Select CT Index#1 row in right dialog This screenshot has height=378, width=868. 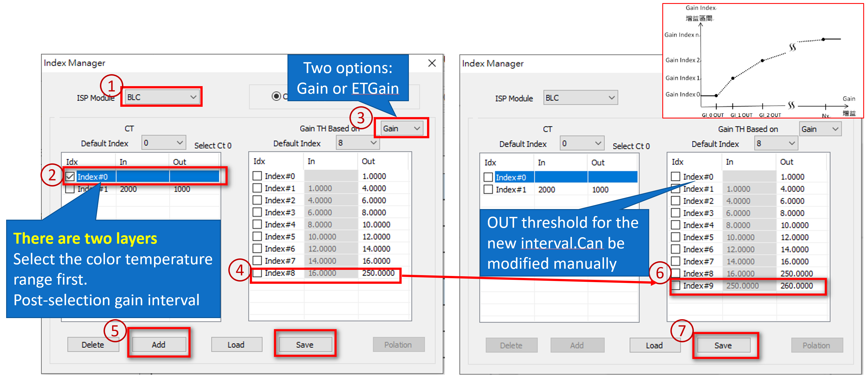pyautogui.click(x=511, y=190)
